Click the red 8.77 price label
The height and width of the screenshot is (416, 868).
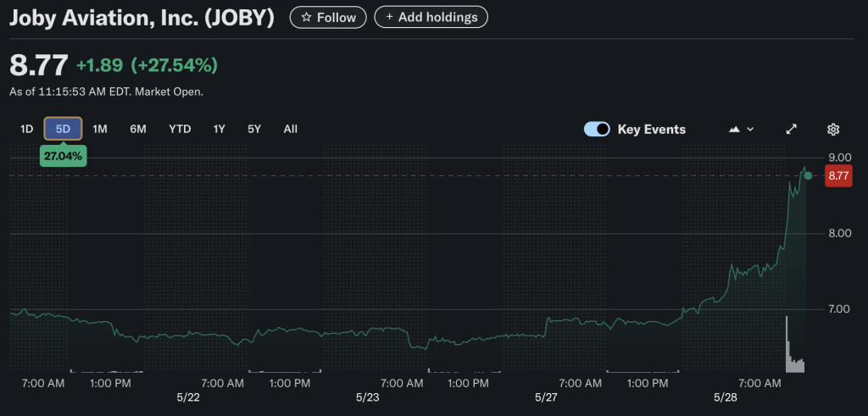click(x=838, y=176)
